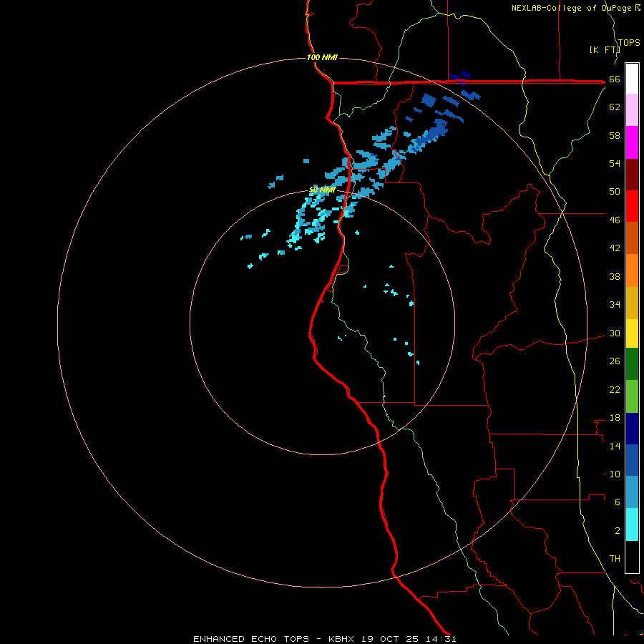Click the '19 OCT 25' date text
This screenshot has height=644, width=644.
point(390,639)
